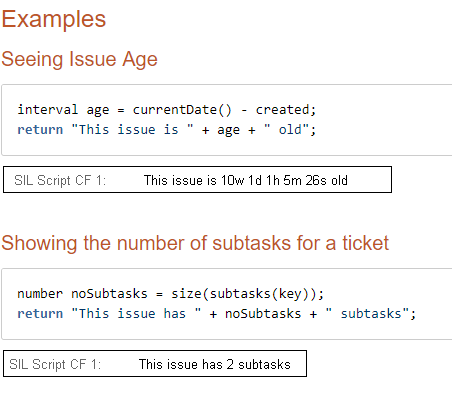Click the first SIL Script CF 1 label
This screenshot has width=452, height=398.
pos(60,180)
